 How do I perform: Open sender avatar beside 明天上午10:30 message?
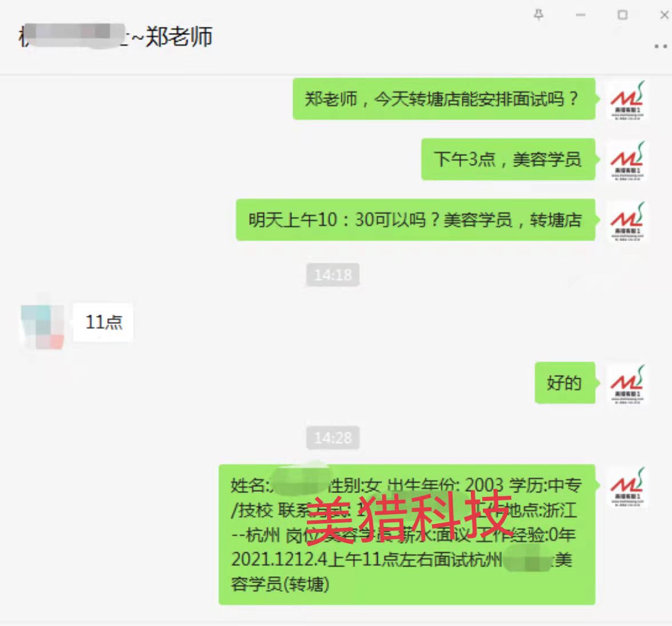tap(627, 221)
